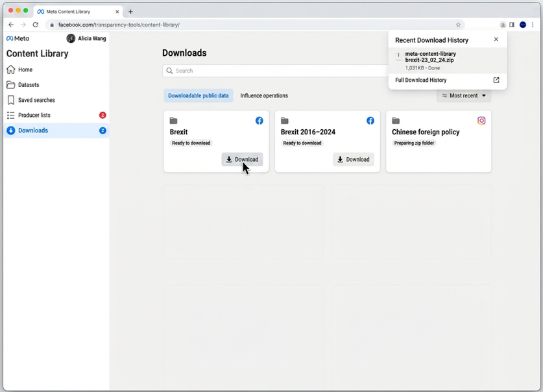Click the Brexit 2016–2024 card title
Image resolution: width=543 pixels, height=392 pixels.
coord(308,132)
